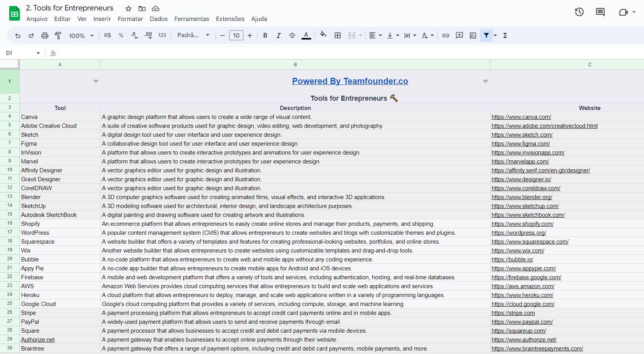The image size is (644, 354).
Task: Go to Google Sheets home via logo
Action: click(14, 14)
